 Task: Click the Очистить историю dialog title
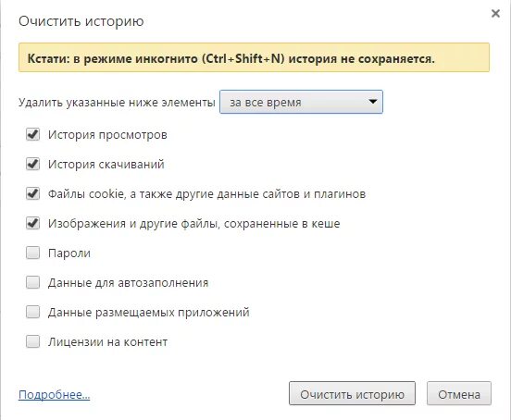click(81, 21)
